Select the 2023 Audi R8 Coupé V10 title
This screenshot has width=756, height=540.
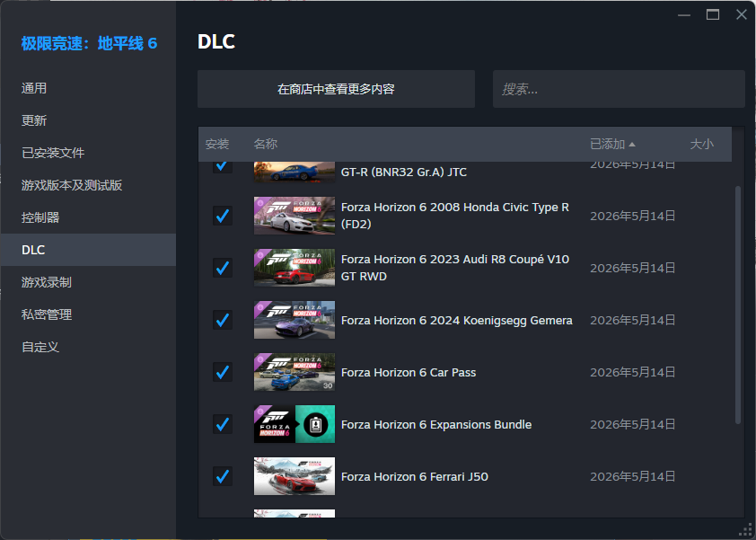click(455, 268)
